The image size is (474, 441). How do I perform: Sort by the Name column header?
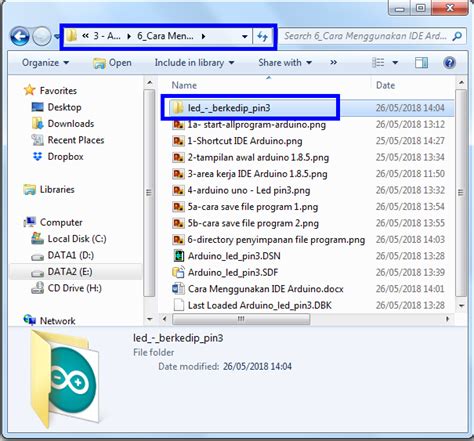pos(184,85)
